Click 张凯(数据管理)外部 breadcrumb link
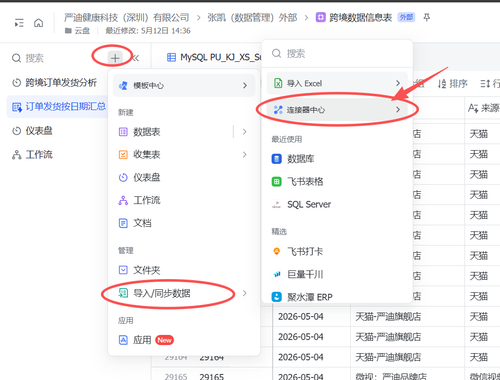500x380 pixels. pos(252,17)
